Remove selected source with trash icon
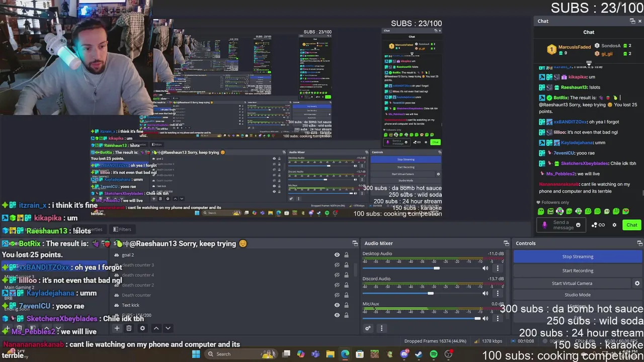This screenshot has height=362, width=644. (129, 328)
